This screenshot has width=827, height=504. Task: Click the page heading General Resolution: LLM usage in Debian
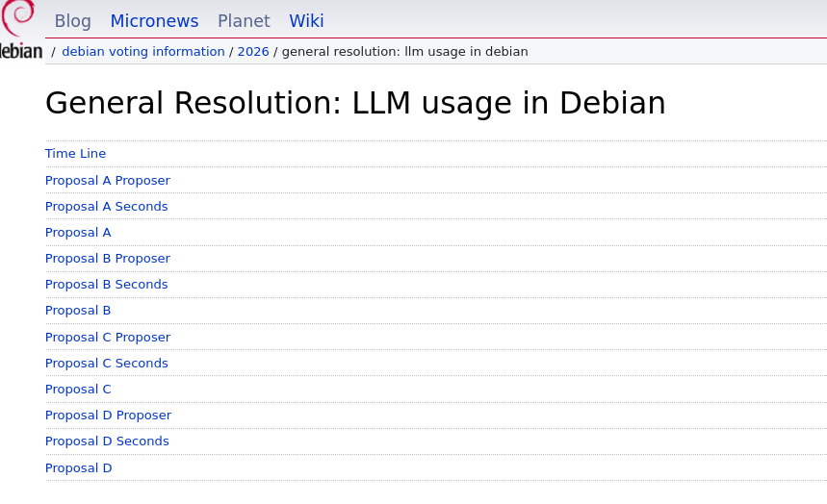pyautogui.click(x=355, y=103)
